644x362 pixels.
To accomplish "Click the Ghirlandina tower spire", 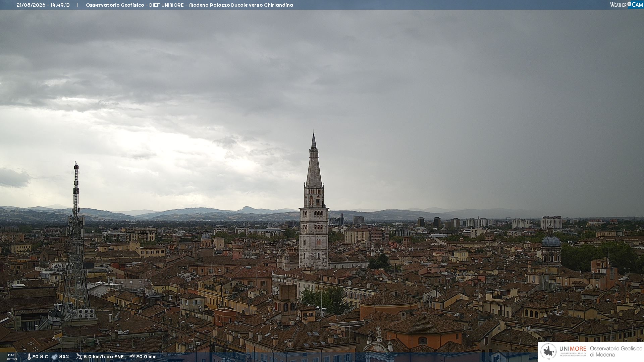I will click(314, 161).
